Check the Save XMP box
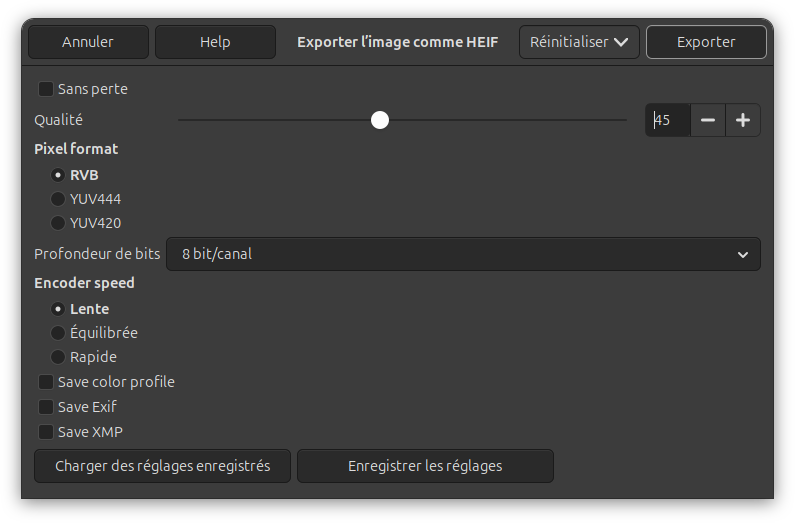Image resolution: width=795 pixels, height=523 pixels. pyautogui.click(x=46, y=432)
